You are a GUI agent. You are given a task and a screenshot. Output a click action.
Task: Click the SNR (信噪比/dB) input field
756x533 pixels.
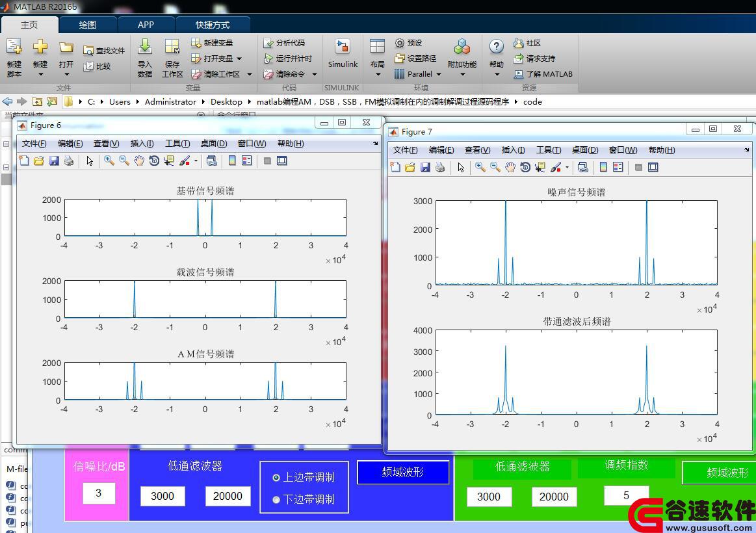pos(98,493)
